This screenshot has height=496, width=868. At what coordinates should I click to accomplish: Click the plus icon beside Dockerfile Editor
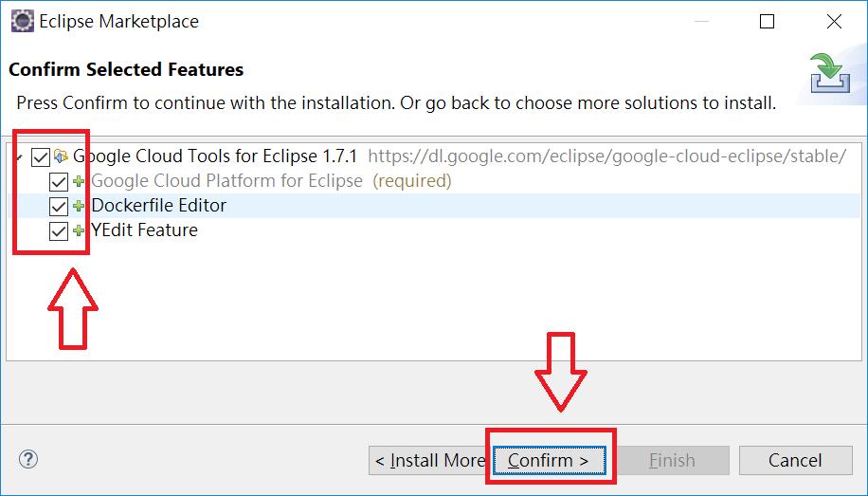coord(79,206)
